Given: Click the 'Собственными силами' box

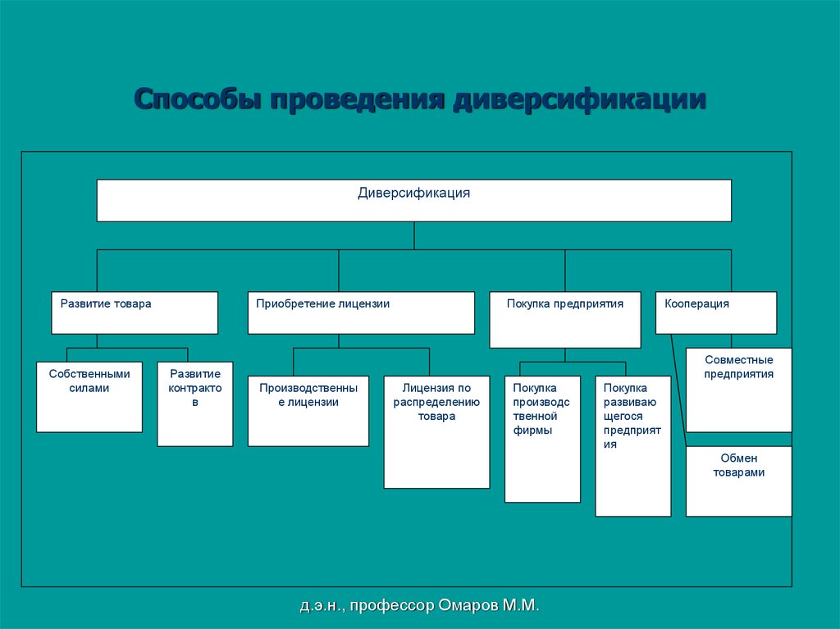Looking at the screenshot, I should pyautogui.click(x=89, y=397).
